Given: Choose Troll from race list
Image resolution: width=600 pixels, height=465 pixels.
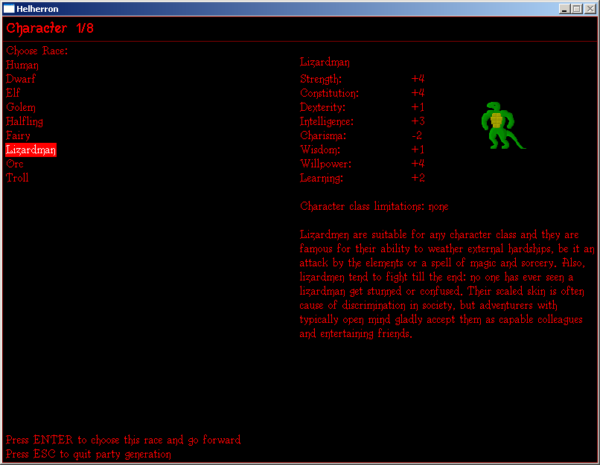Looking at the screenshot, I should pos(17,177).
